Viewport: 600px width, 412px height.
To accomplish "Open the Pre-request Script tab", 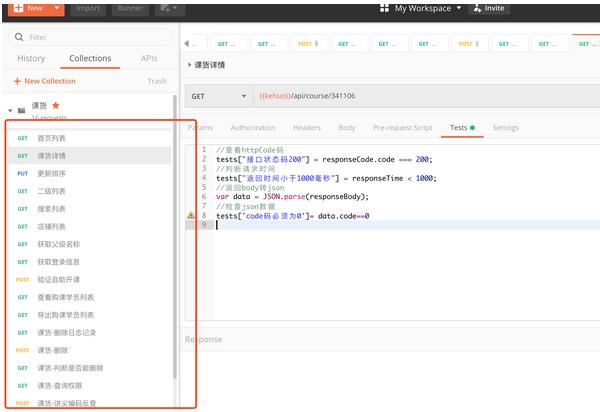I will click(x=402, y=128).
